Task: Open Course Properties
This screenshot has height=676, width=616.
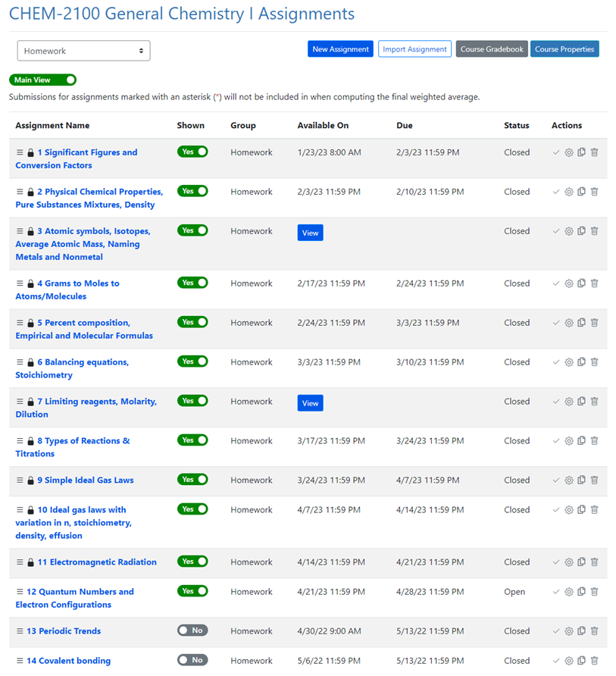Action: [564, 49]
